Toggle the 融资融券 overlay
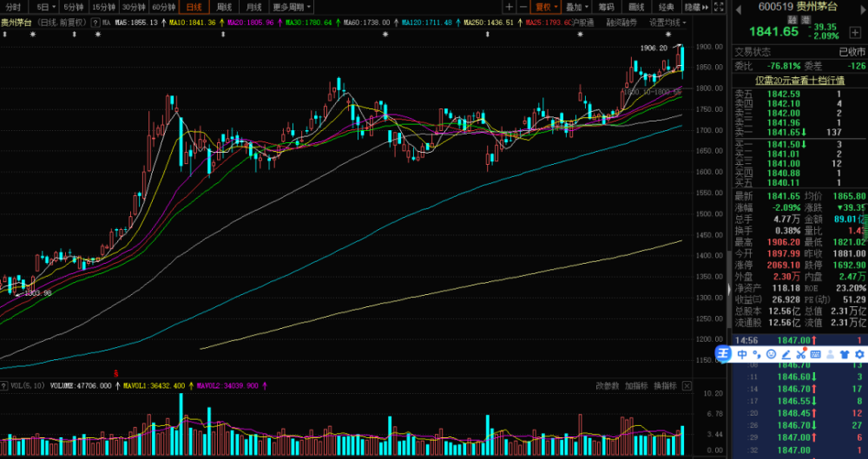The image size is (868, 459). 621,23
